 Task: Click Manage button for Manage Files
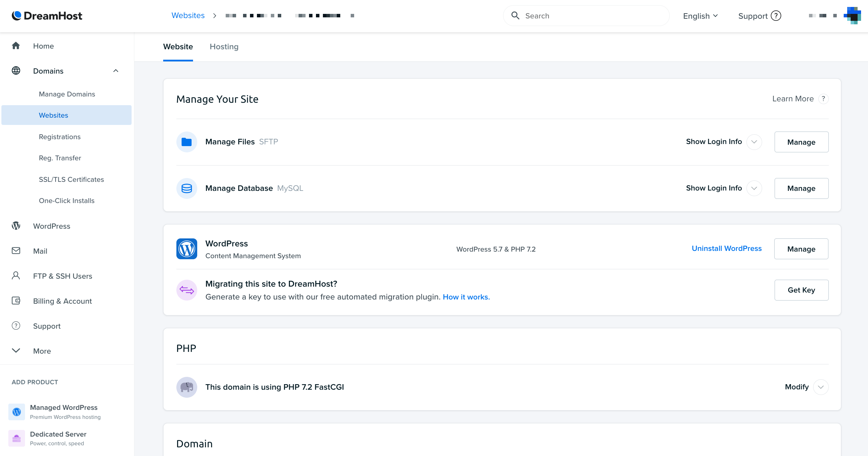point(801,142)
